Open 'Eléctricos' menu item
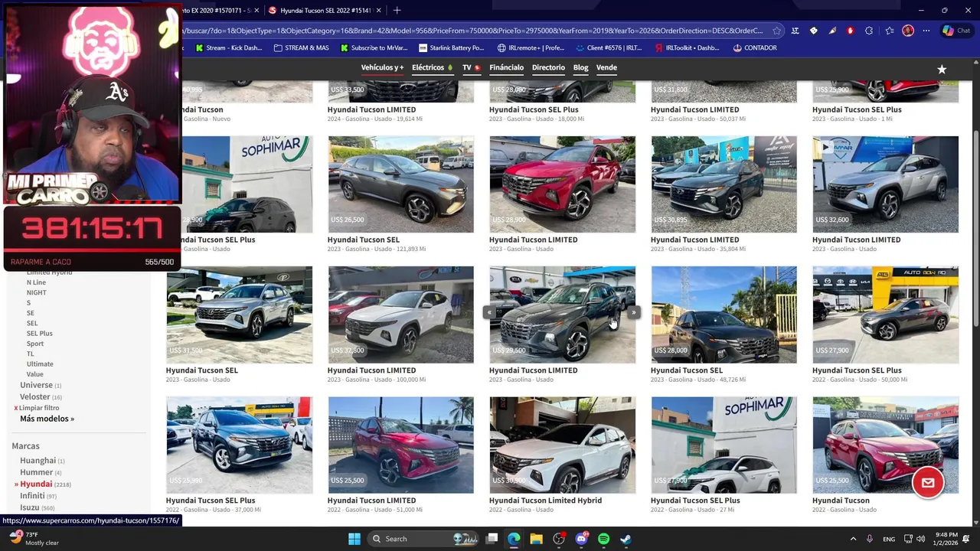The height and width of the screenshot is (551, 980). tap(432, 67)
